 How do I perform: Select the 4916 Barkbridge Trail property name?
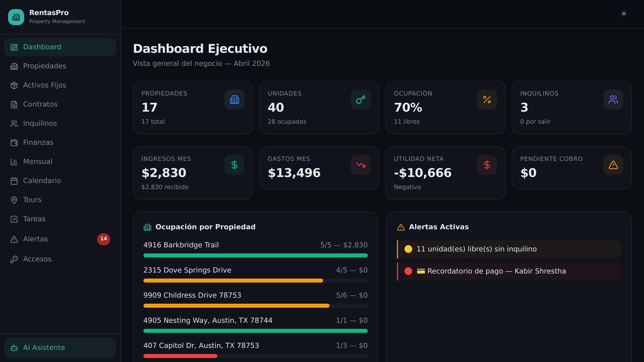[181, 245]
